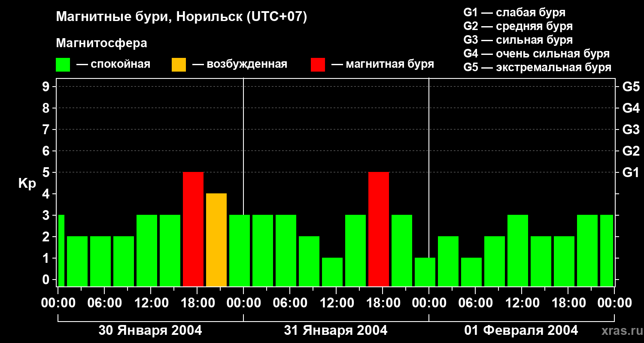This screenshot has height=343, width=644.
Task: Click the 'G1' label on the right axis
Action: pos(631,172)
